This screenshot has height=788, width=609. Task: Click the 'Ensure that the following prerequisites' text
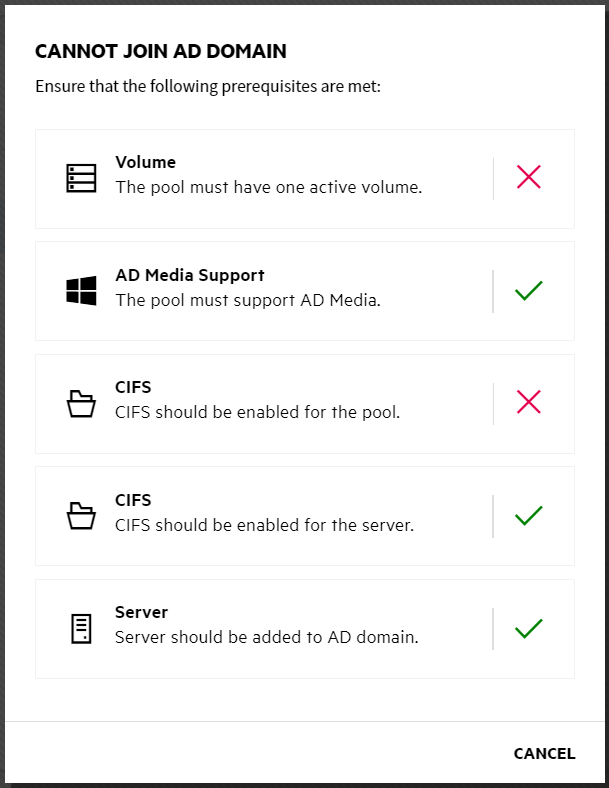208,86
